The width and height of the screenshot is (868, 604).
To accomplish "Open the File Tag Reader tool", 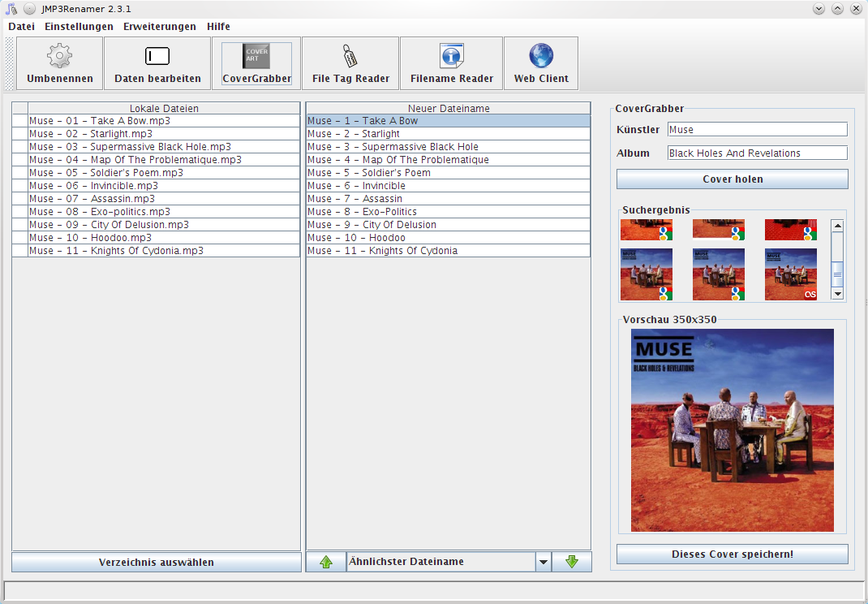I will coord(350,63).
